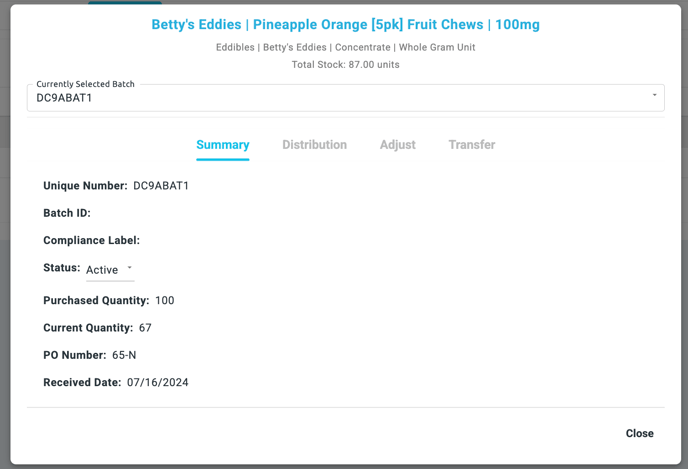Expand the Status Active dropdown
Image resolution: width=688 pixels, height=469 pixels.
(109, 270)
